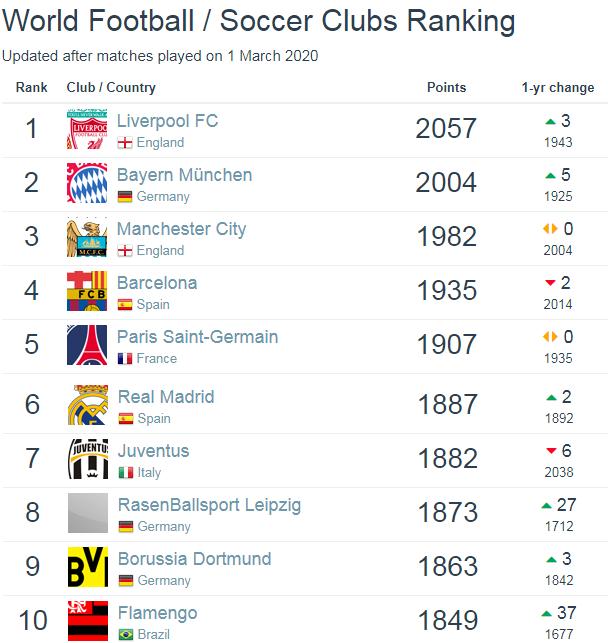Viewport: 608px width, 643px height.
Task: Click the Juventus club logo
Action: 87,459
